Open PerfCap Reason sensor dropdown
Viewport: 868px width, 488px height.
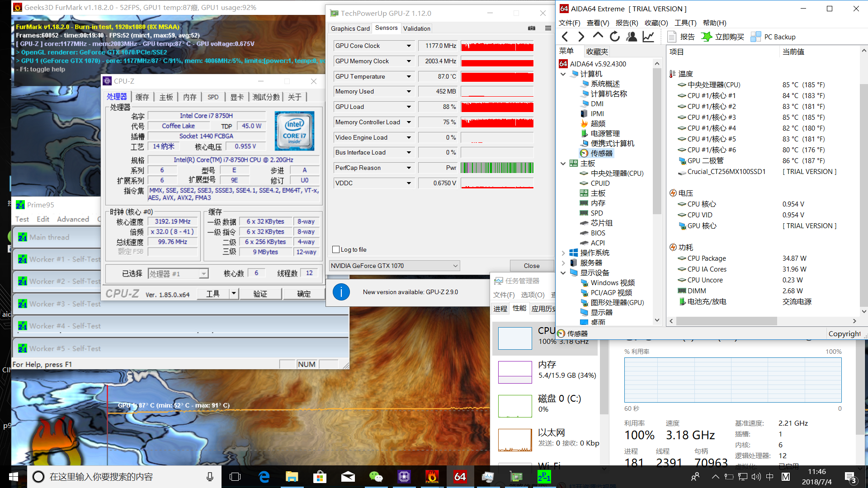coord(409,168)
